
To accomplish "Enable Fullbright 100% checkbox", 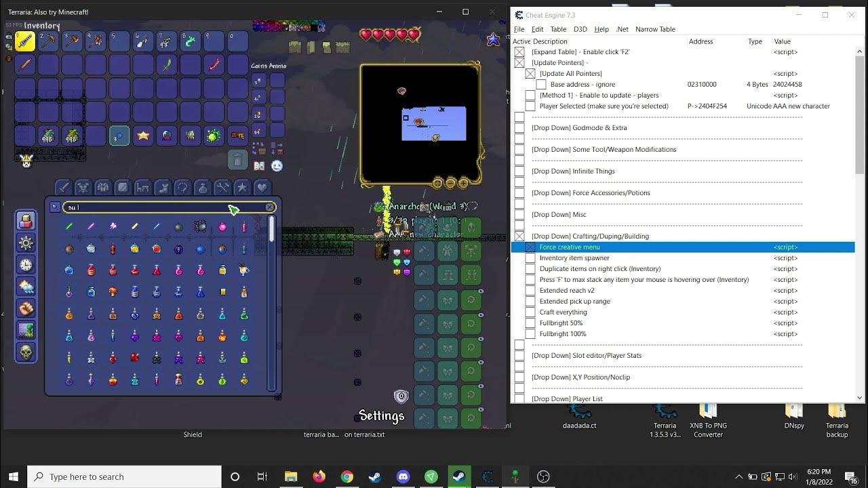I will (530, 334).
